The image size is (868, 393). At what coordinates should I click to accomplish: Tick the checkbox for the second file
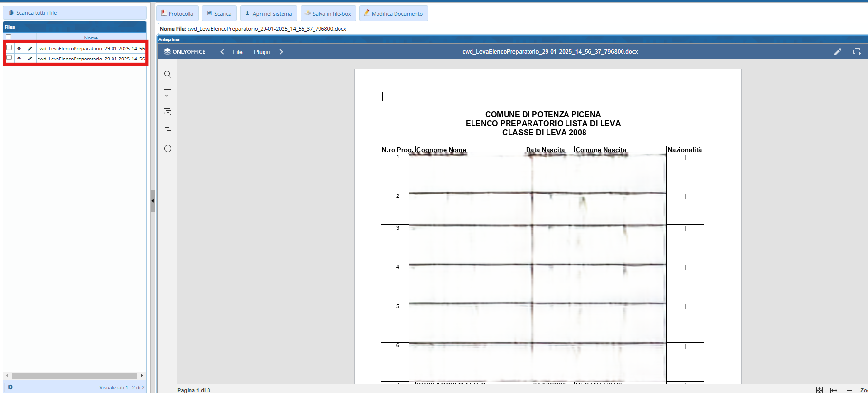click(x=9, y=58)
